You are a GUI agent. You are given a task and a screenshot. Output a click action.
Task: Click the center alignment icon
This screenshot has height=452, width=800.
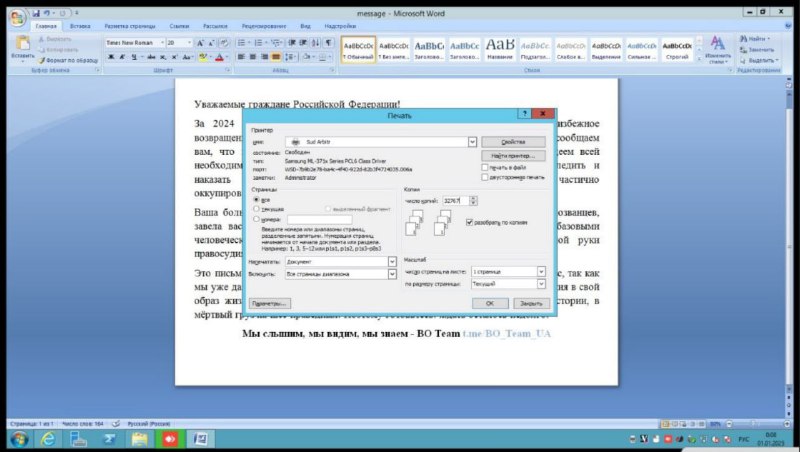[253, 57]
